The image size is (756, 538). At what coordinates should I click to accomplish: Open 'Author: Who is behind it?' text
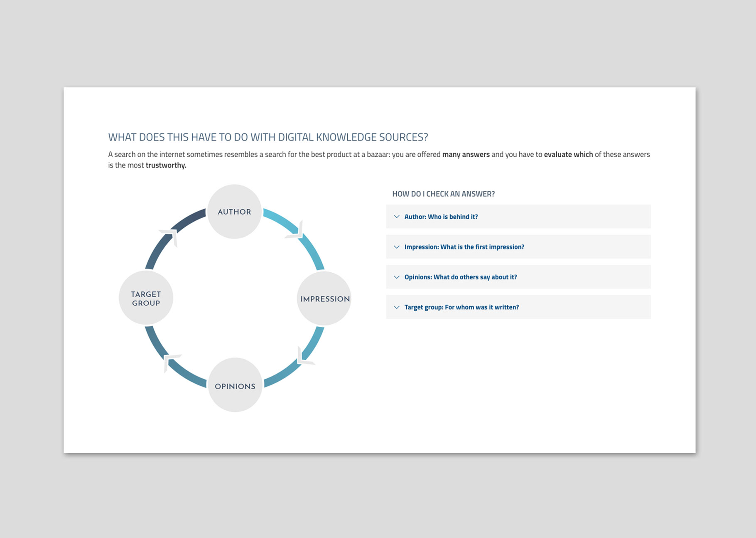click(441, 217)
